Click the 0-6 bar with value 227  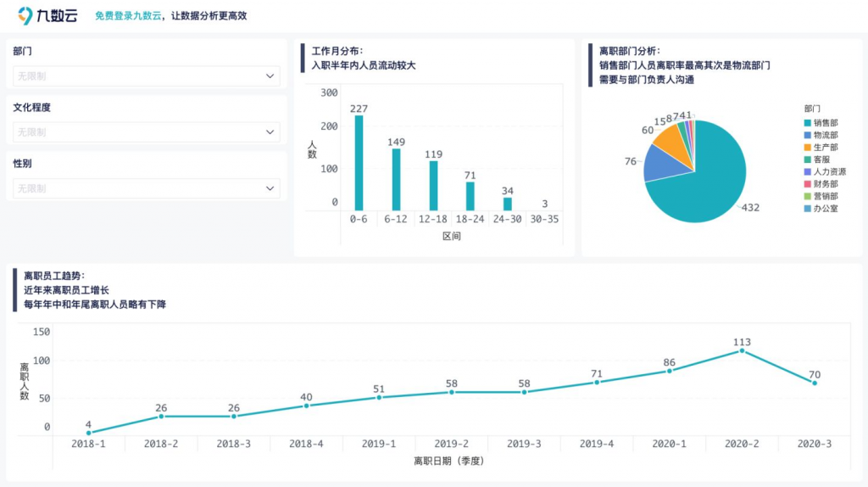(359, 163)
